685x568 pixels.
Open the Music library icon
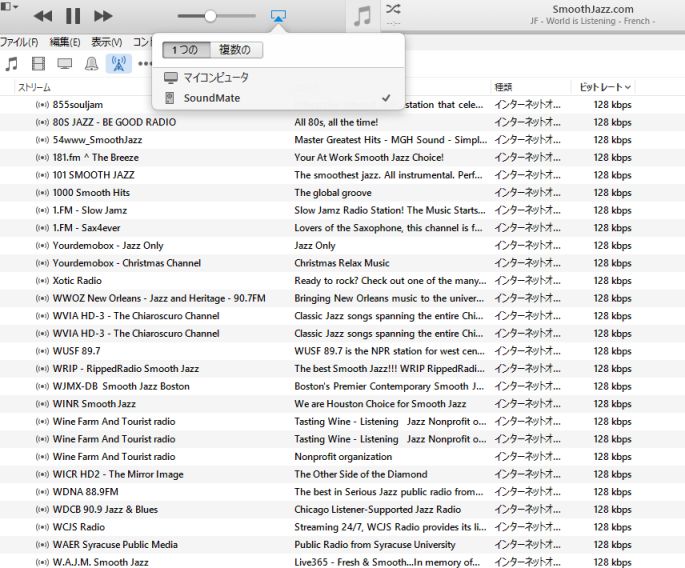(x=11, y=63)
